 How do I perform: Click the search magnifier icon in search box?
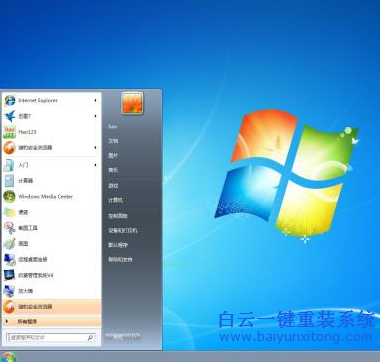90,338
